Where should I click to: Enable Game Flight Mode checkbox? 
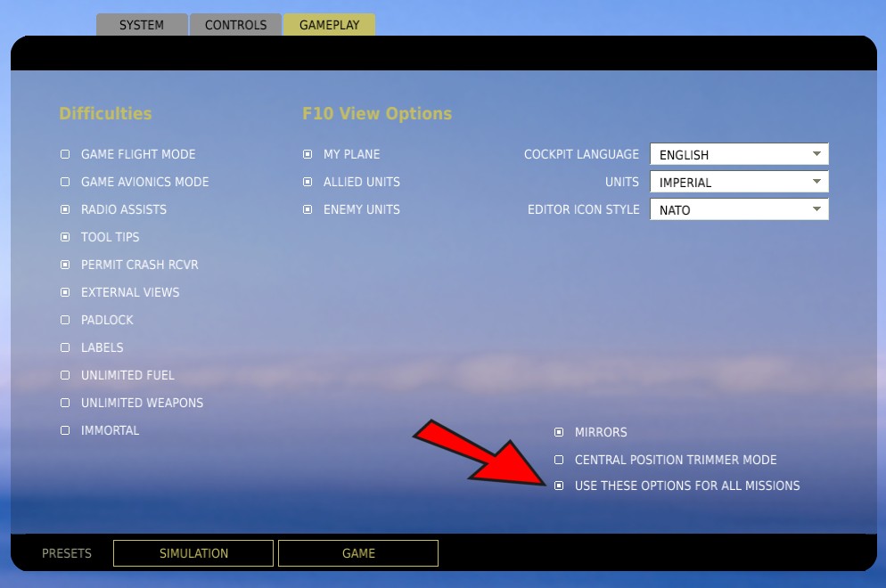[66, 154]
